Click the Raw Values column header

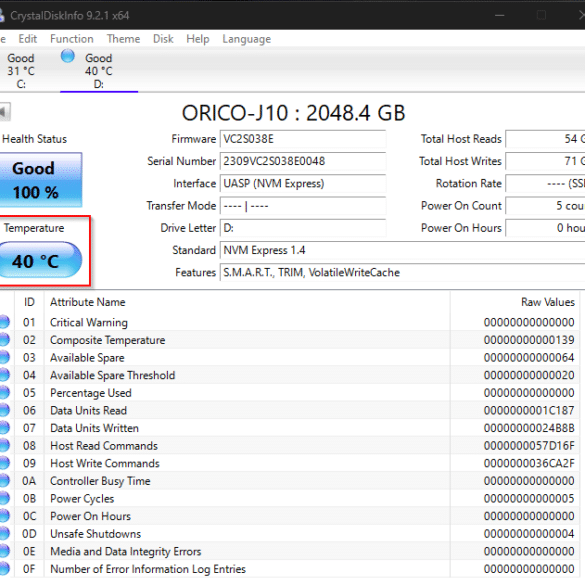click(x=515, y=302)
